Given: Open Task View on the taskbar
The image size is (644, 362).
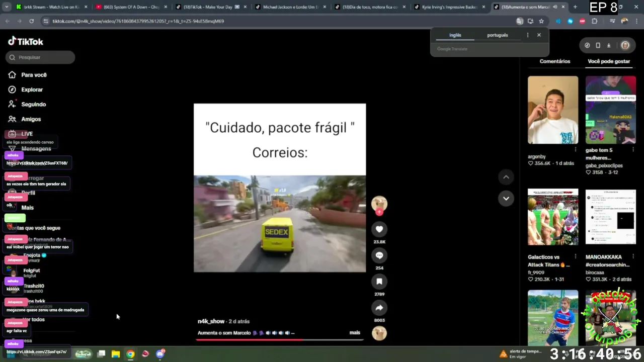Looking at the screenshot, I should click(101, 354).
